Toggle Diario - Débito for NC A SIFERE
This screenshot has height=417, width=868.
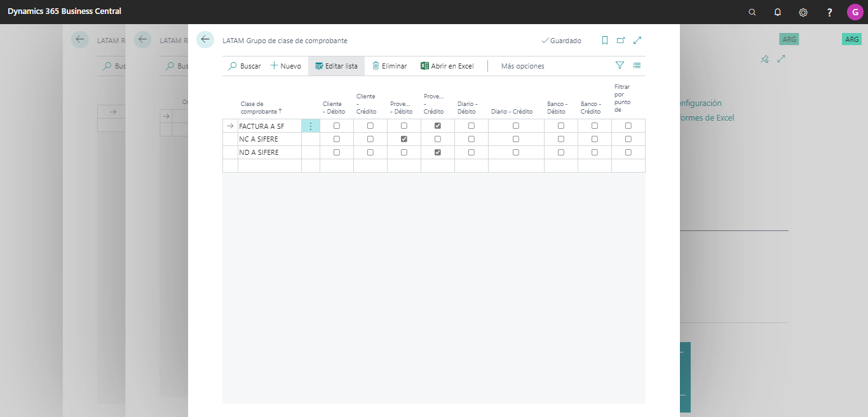pos(471,139)
